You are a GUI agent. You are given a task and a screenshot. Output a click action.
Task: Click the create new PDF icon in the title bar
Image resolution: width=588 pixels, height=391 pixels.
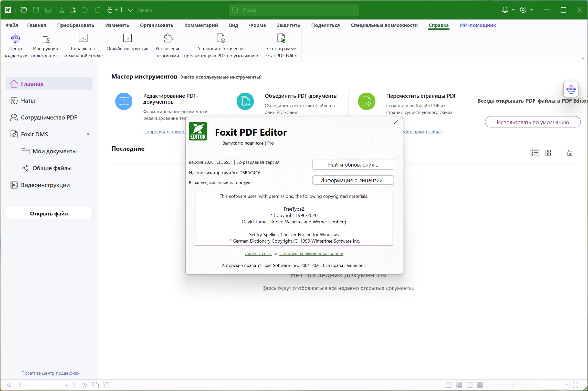(73, 10)
